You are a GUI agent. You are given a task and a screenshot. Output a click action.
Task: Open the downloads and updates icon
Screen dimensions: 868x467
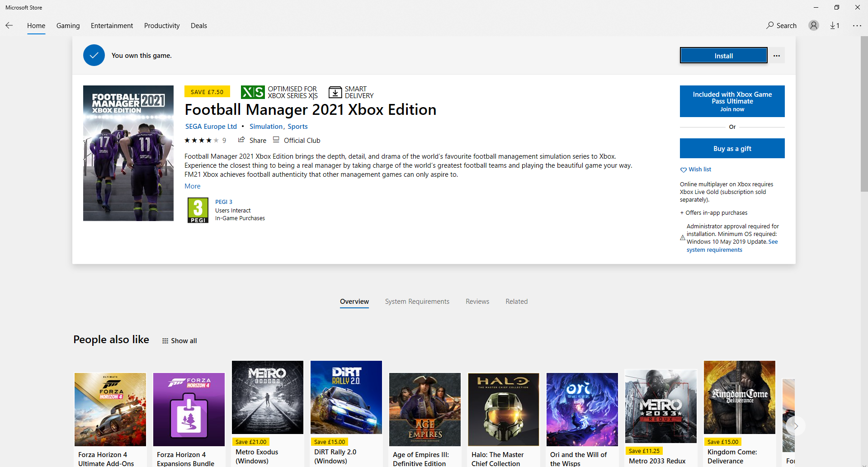pyautogui.click(x=835, y=25)
